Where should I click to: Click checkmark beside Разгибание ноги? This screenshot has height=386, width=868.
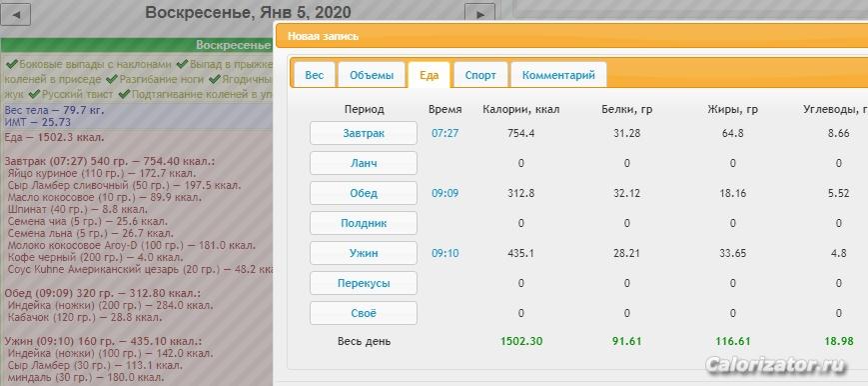pyautogui.click(x=111, y=79)
